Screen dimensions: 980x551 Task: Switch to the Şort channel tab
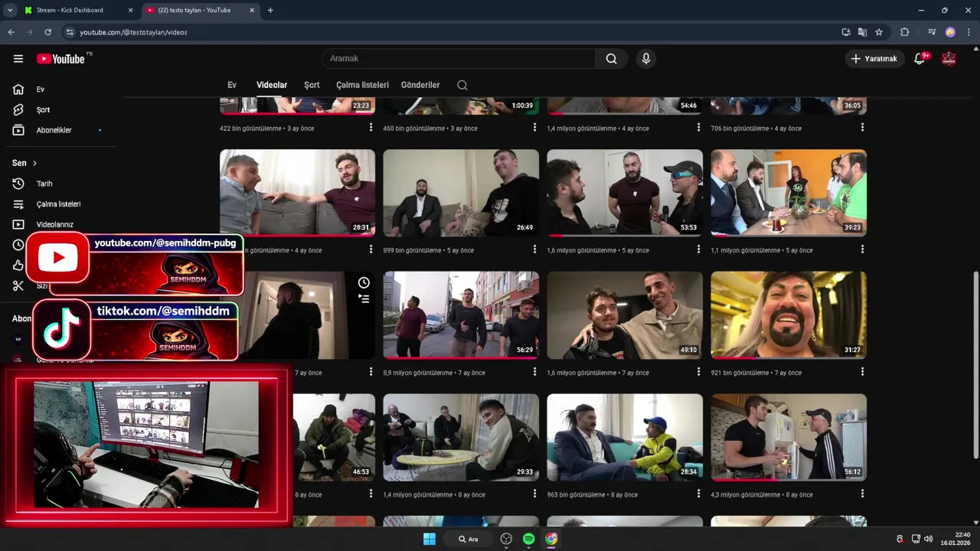point(312,85)
